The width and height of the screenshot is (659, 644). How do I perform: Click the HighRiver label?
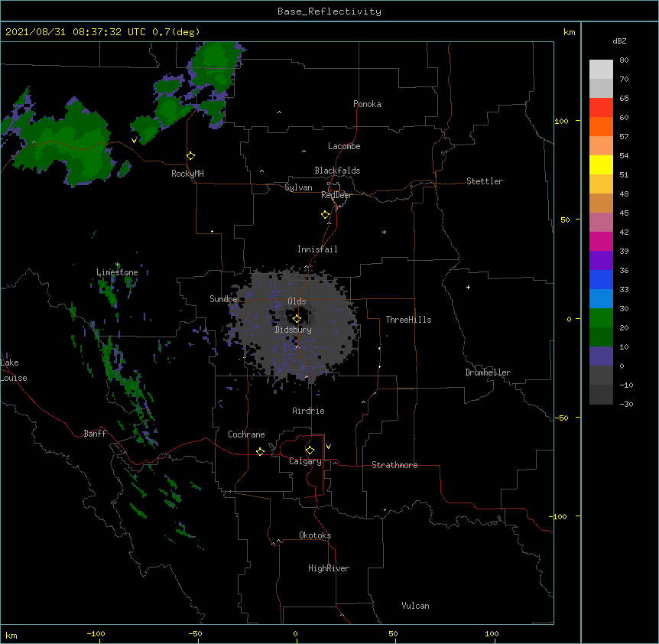[329, 568]
